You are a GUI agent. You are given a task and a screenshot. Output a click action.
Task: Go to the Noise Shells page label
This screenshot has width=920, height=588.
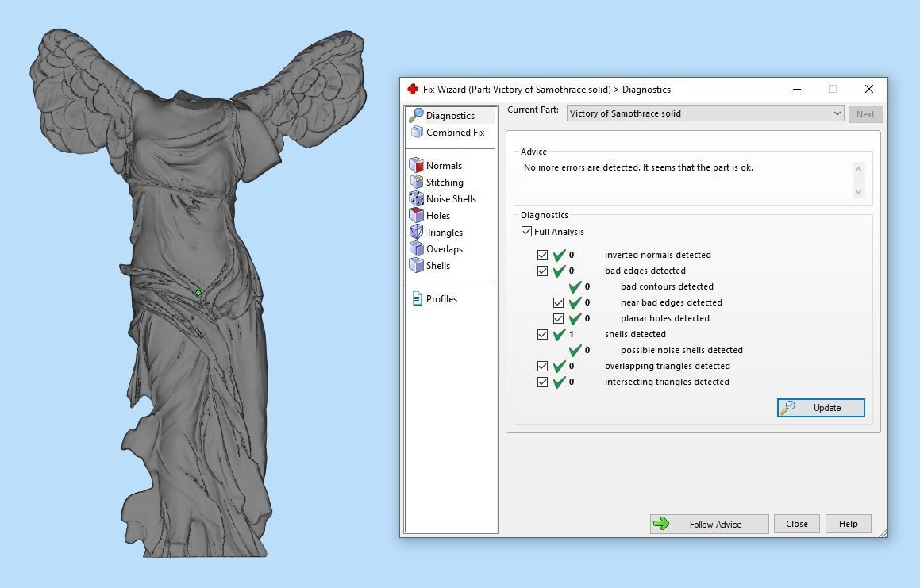click(x=451, y=199)
